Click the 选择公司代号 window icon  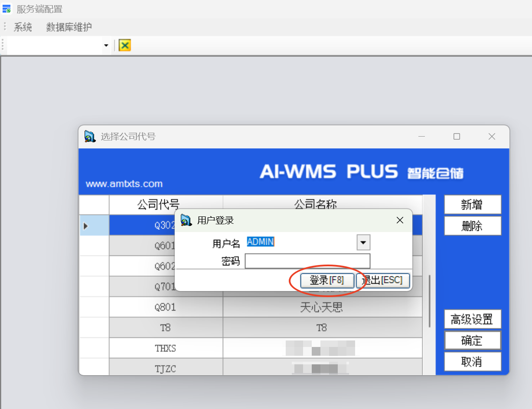pyautogui.click(x=90, y=137)
